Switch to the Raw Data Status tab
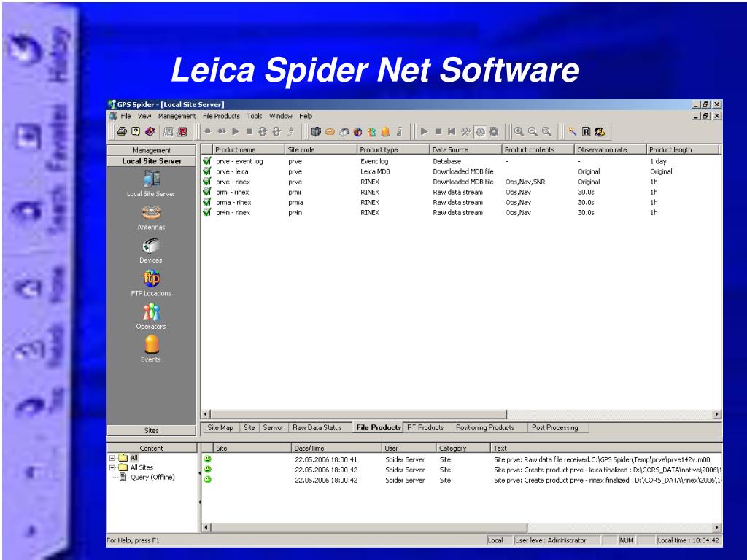Screen dimensions: 747x560 click(317, 427)
